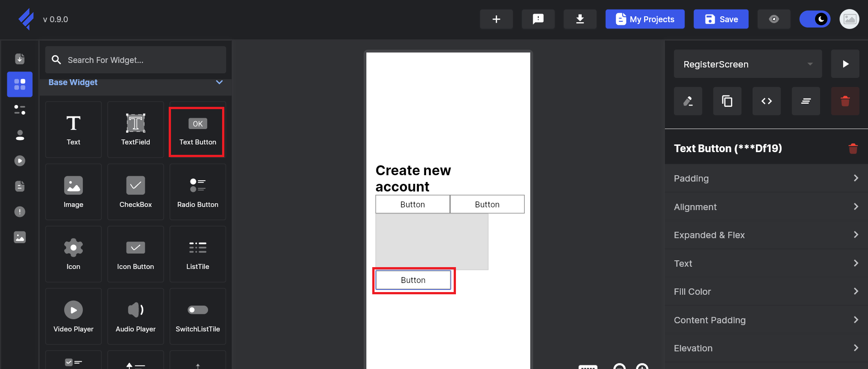Click the Save button
This screenshot has width=868, height=369.
coord(721,19)
